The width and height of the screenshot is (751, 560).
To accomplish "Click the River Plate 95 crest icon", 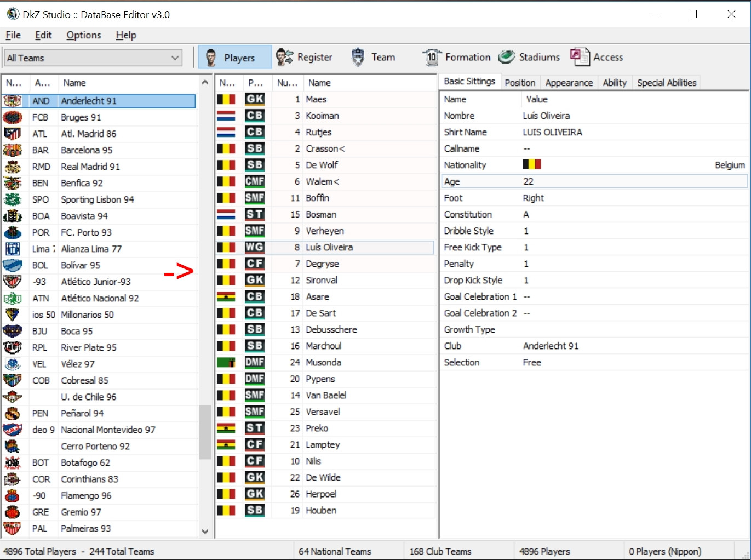I will (13, 347).
